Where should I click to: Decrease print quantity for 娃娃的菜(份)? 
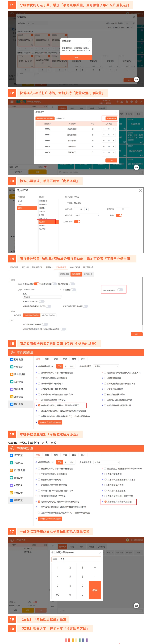(x=104, y=135)
